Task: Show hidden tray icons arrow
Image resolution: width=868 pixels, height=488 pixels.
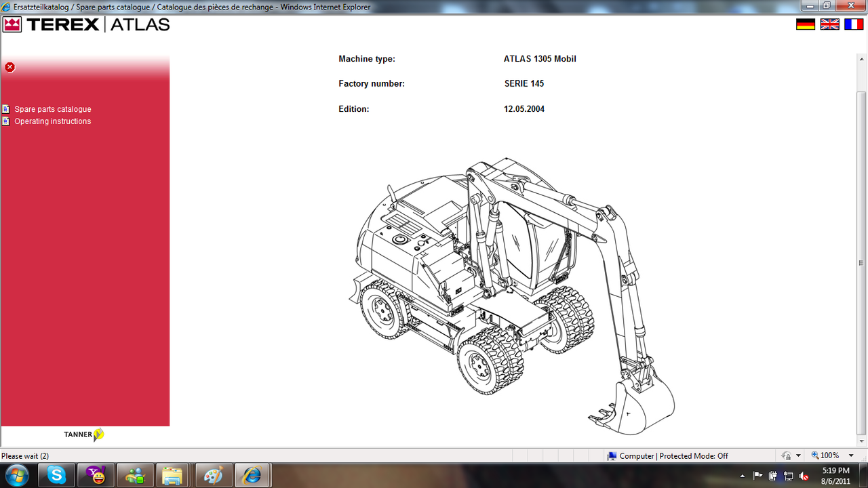Action: coord(742,476)
